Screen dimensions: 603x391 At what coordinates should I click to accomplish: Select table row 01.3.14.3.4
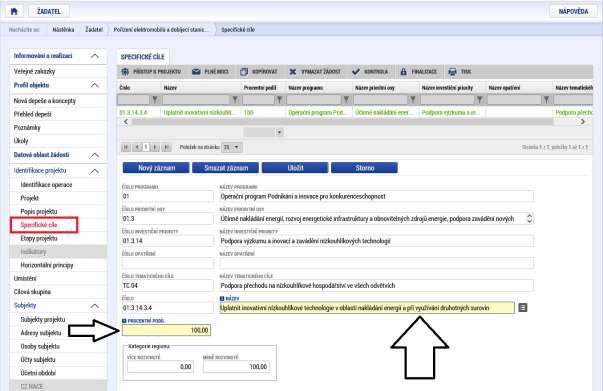[x=355, y=112]
